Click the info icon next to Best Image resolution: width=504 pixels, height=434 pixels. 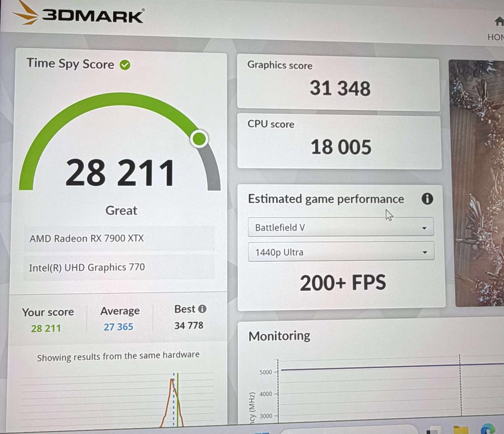[x=202, y=309]
